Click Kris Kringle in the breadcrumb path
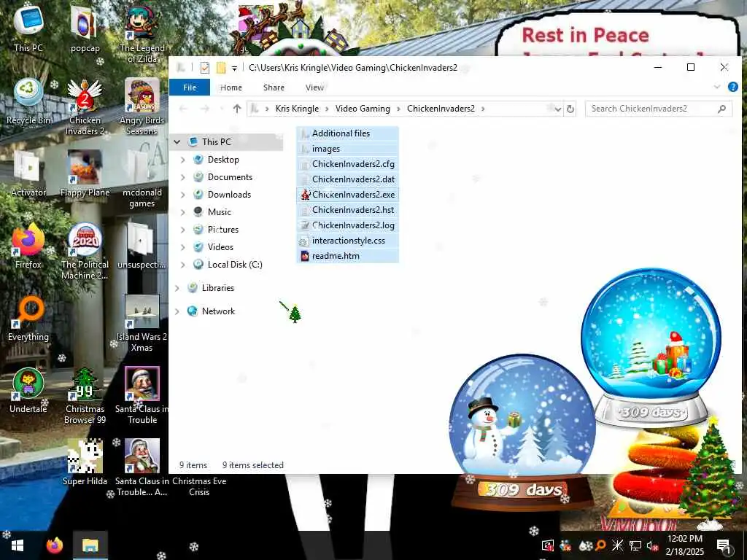747x560 pixels. click(298, 109)
